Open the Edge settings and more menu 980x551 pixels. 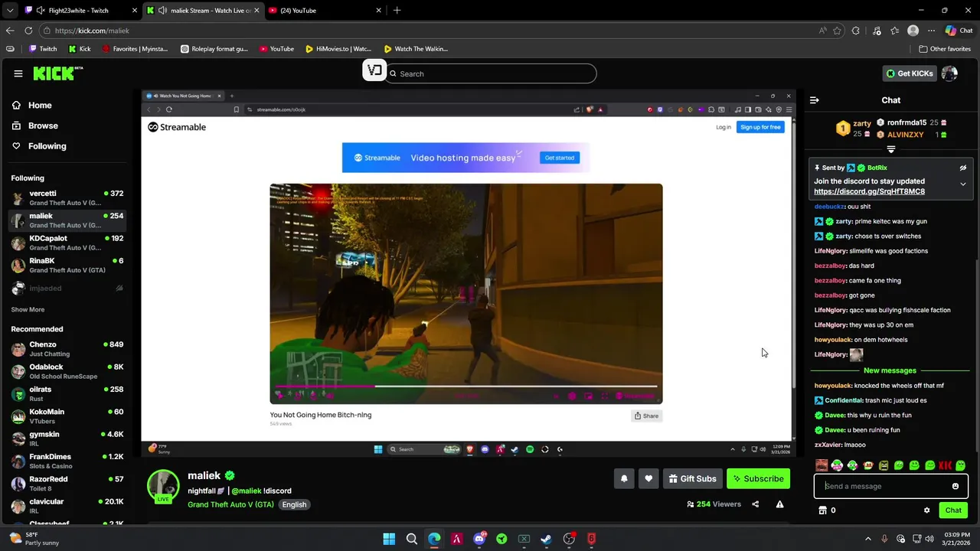coord(931,31)
